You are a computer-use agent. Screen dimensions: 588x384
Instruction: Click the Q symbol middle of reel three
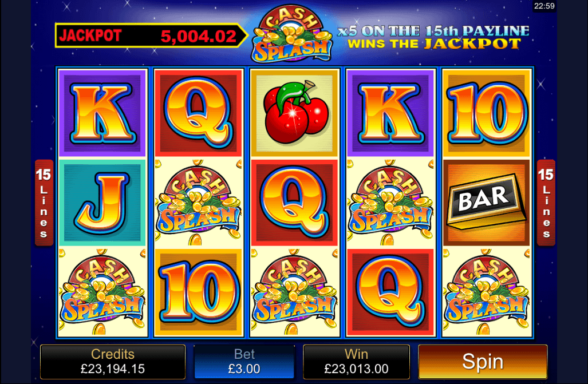294,203
